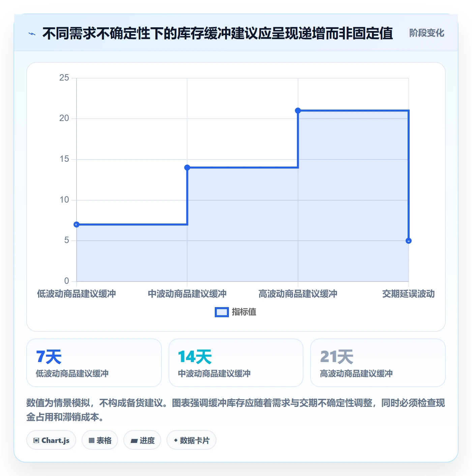Click the data point at value 7
This screenshot has height=476, width=472.
click(77, 225)
